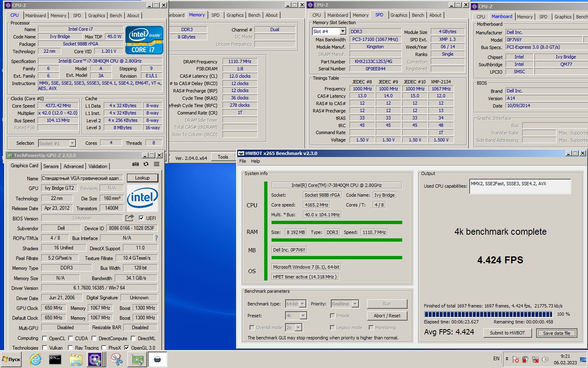Open Windows Explorer folder in taskbar
The height and width of the screenshot is (368, 588).
[x=76, y=359]
